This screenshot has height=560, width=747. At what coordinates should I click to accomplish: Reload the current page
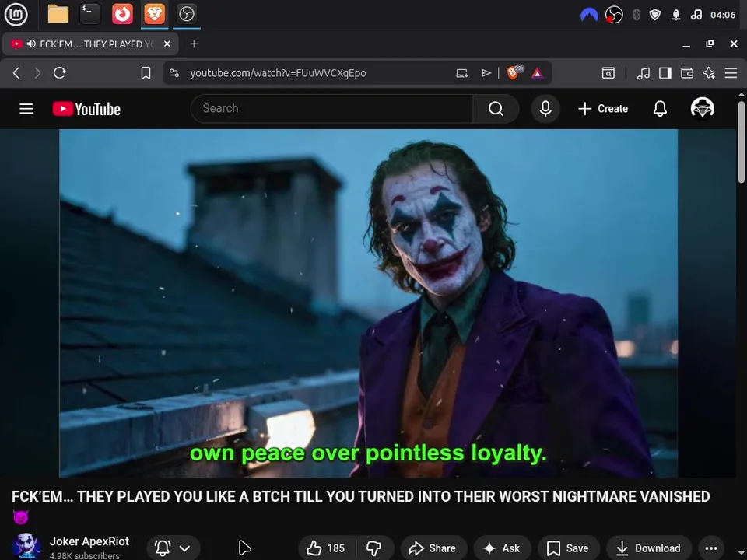tap(60, 73)
